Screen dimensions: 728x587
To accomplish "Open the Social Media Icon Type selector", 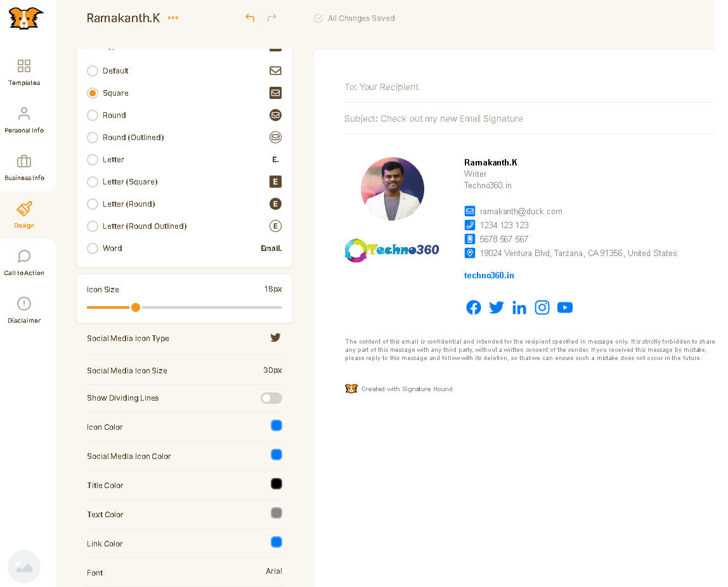I will pos(275,338).
